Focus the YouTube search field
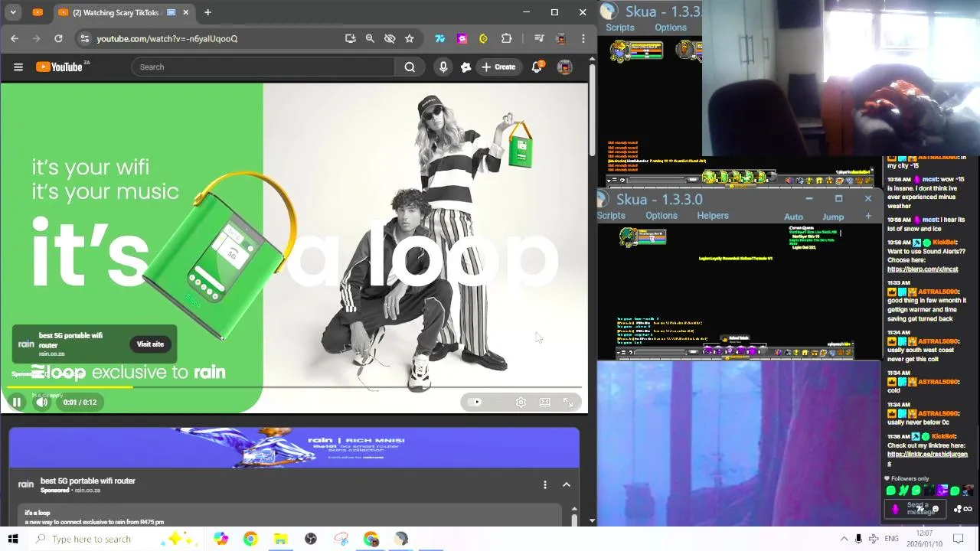980x551 pixels. click(264, 67)
